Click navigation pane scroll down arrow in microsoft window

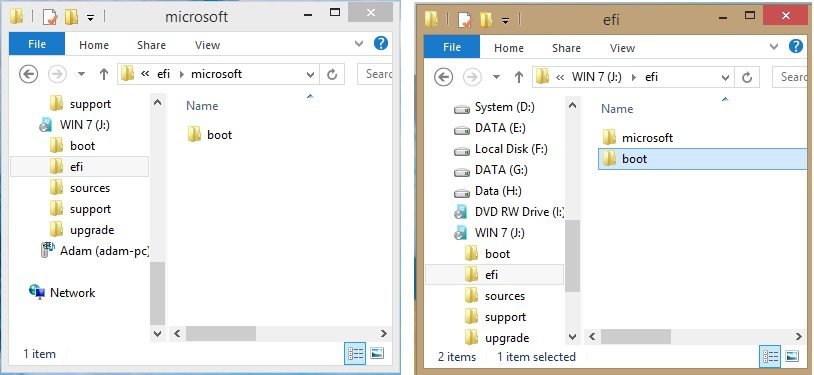pyautogui.click(x=158, y=333)
